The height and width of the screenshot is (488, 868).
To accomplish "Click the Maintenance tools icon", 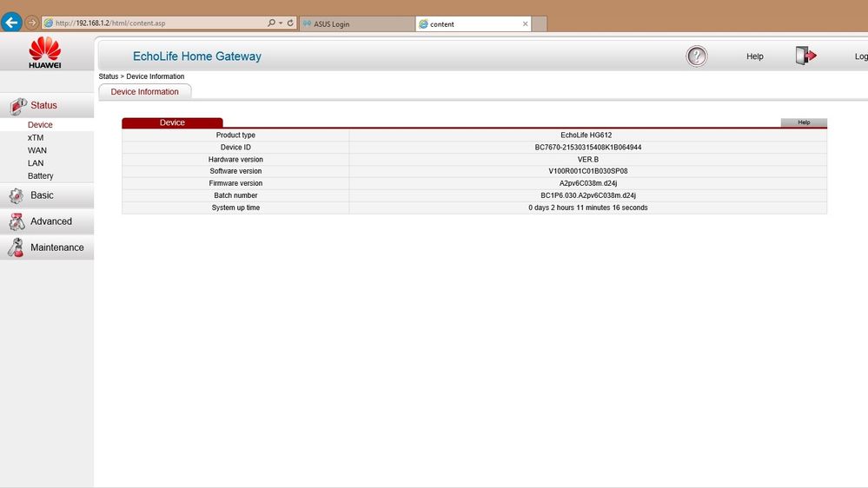I will (x=16, y=247).
